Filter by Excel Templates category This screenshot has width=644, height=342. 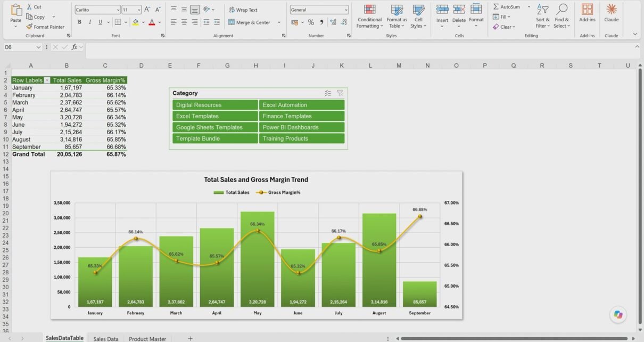pos(215,116)
